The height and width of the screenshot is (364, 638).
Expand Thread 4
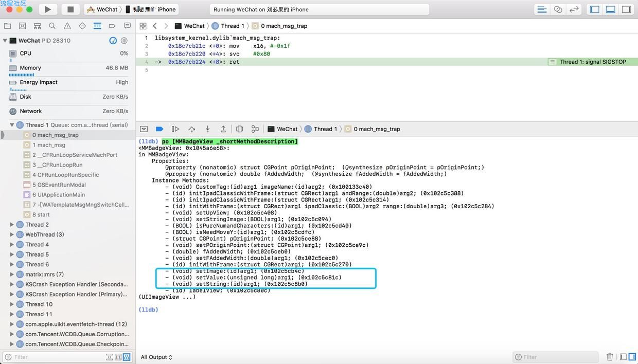coord(12,245)
